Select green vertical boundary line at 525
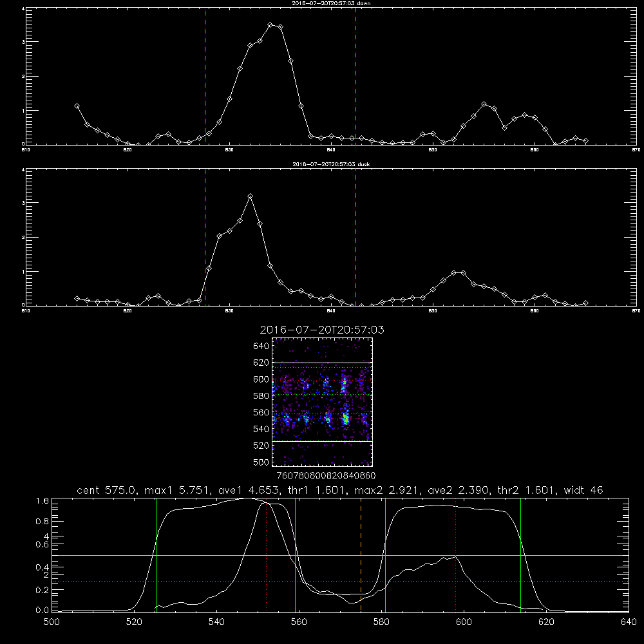The width and height of the screenshot is (644, 644). tap(156, 554)
